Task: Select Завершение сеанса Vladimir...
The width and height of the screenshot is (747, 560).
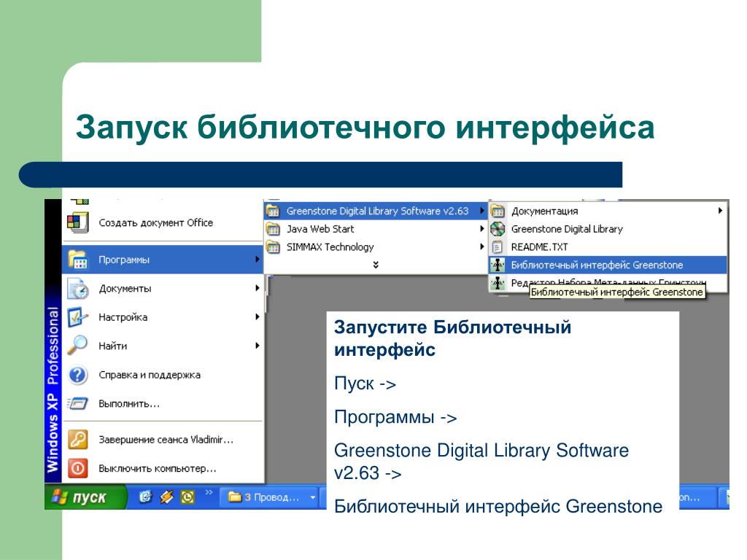Action: (163, 440)
